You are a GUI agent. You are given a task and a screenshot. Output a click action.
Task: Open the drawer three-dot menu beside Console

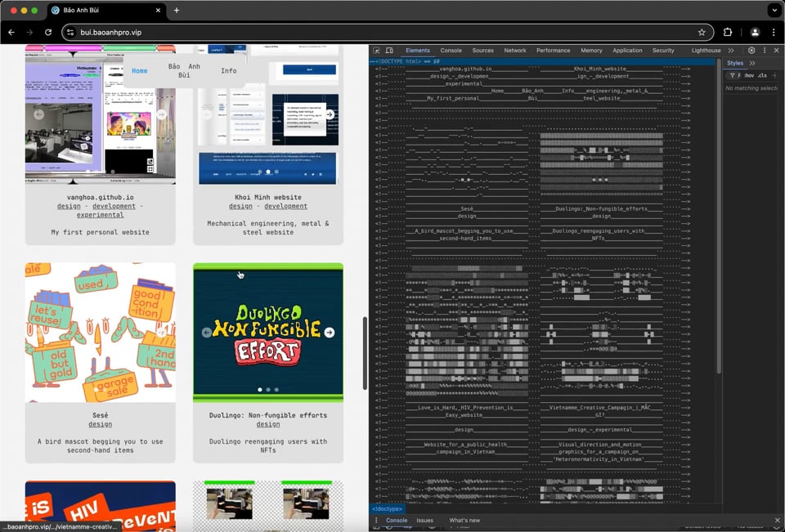[x=376, y=521]
